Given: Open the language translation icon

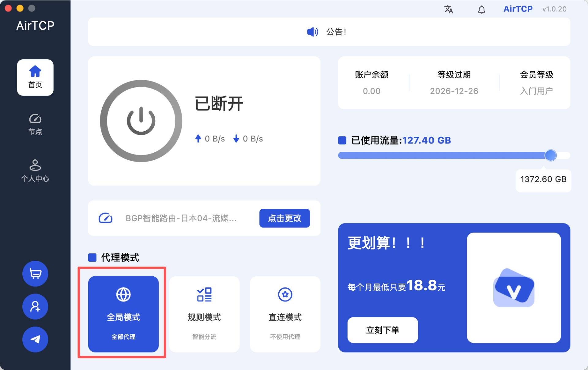Looking at the screenshot, I should tap(448, 9).
